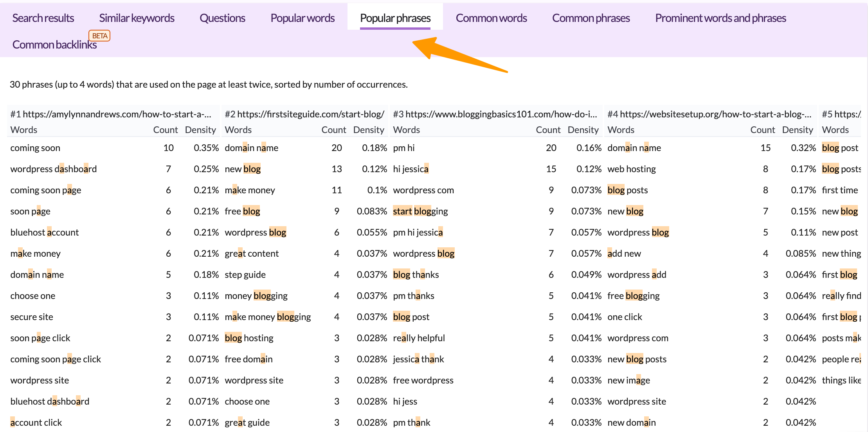Open the Search results tab
This screenshot has width=868, height=432.
[43, 18]
